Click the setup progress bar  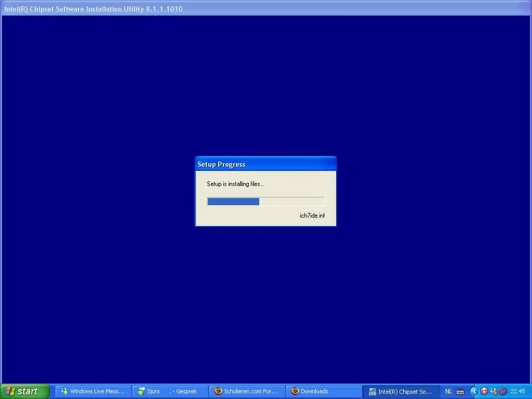coord(265,201)
